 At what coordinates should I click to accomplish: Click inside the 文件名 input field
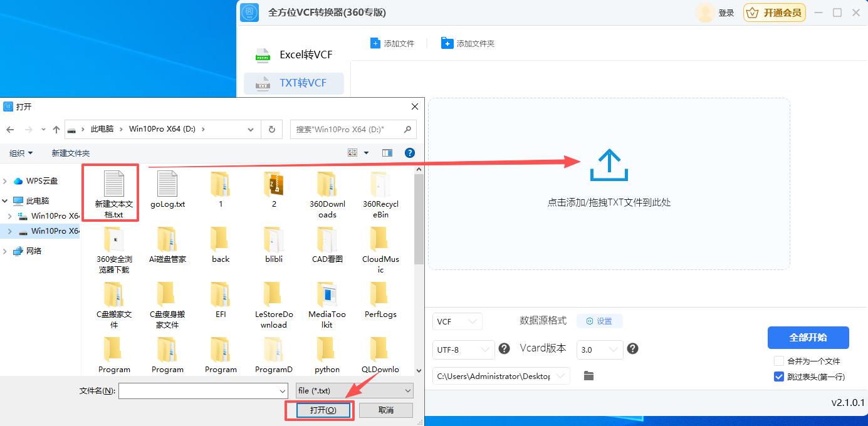tap(201, 390)
